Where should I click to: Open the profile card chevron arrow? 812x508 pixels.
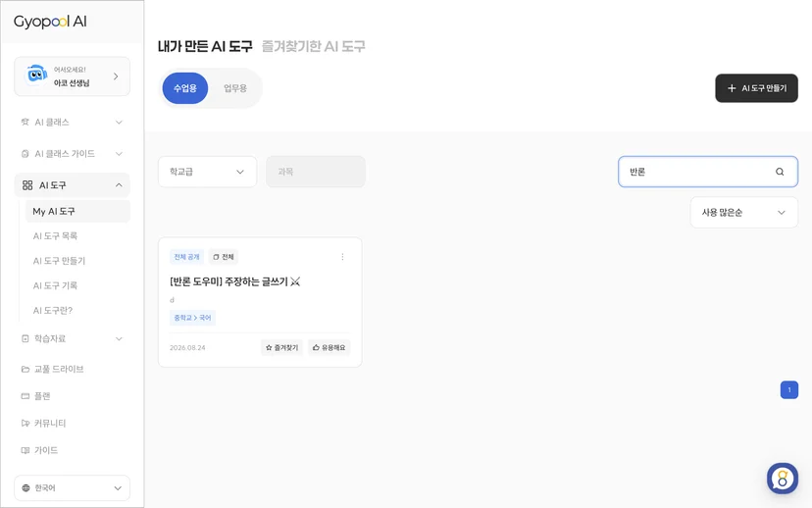click(116, 76)
